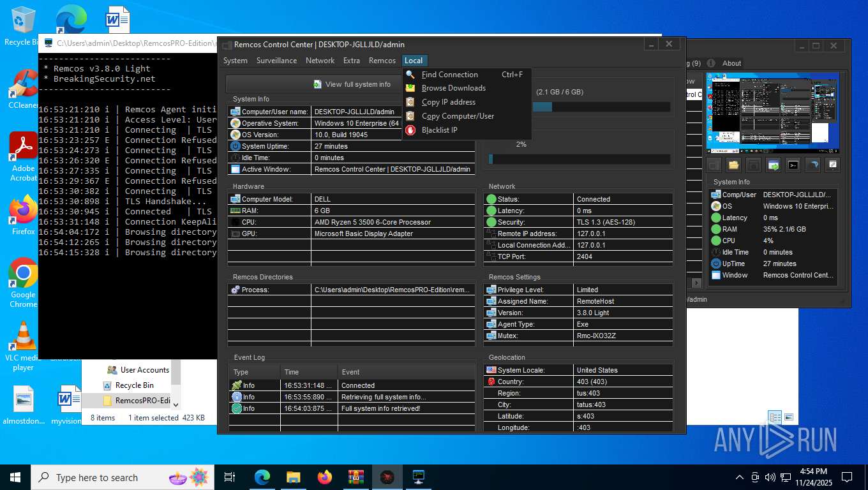
Task: Open the Network menu
Action: pyautogui.click(x=320, y=61)
